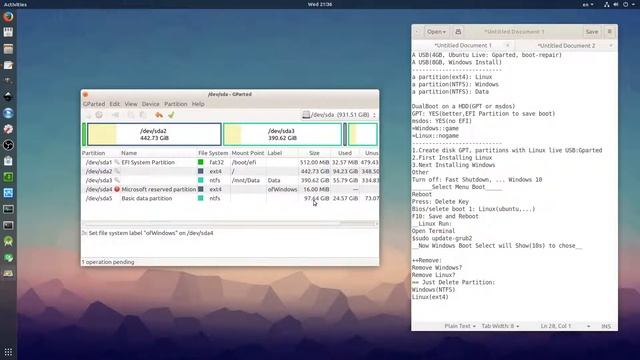Click the '1 operation pending' status text

(x=108, y=262)
